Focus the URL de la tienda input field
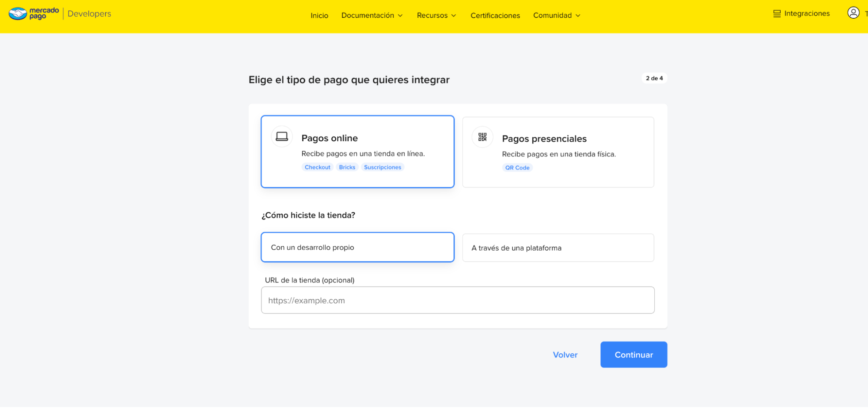Viewport: 868px width, 408px height. pos(458,300)
